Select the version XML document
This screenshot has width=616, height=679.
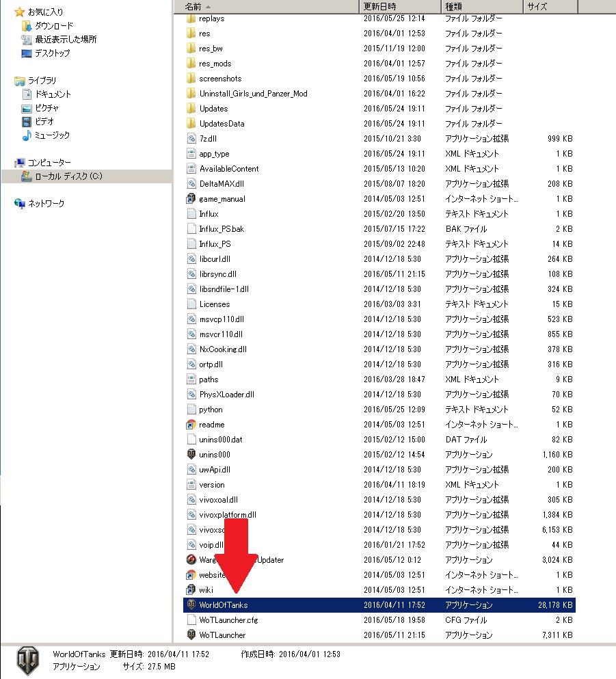pyautogui.click(x=212, y=485)
